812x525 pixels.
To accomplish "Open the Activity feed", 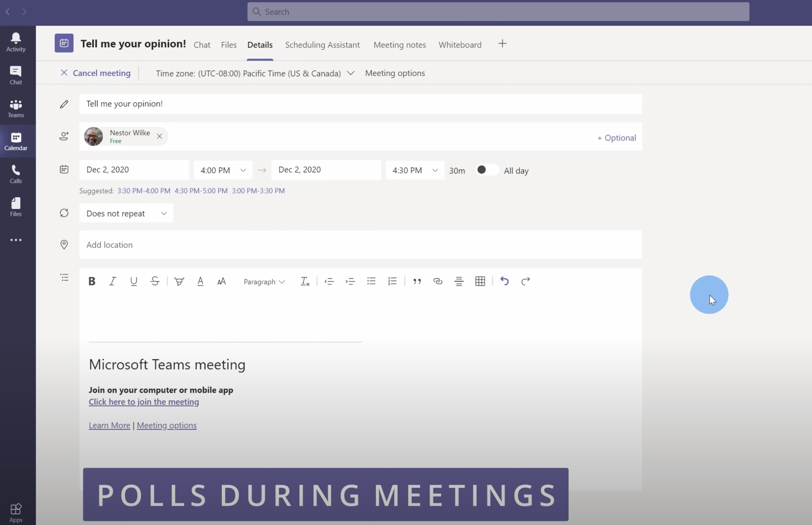I will tap(16, 41).
